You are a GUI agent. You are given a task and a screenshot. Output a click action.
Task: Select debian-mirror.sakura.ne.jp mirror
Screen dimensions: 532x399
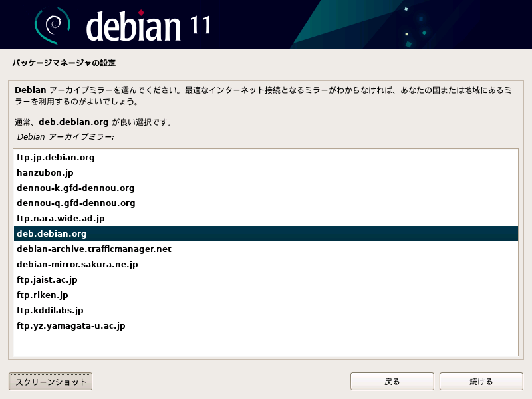(265, 264)
